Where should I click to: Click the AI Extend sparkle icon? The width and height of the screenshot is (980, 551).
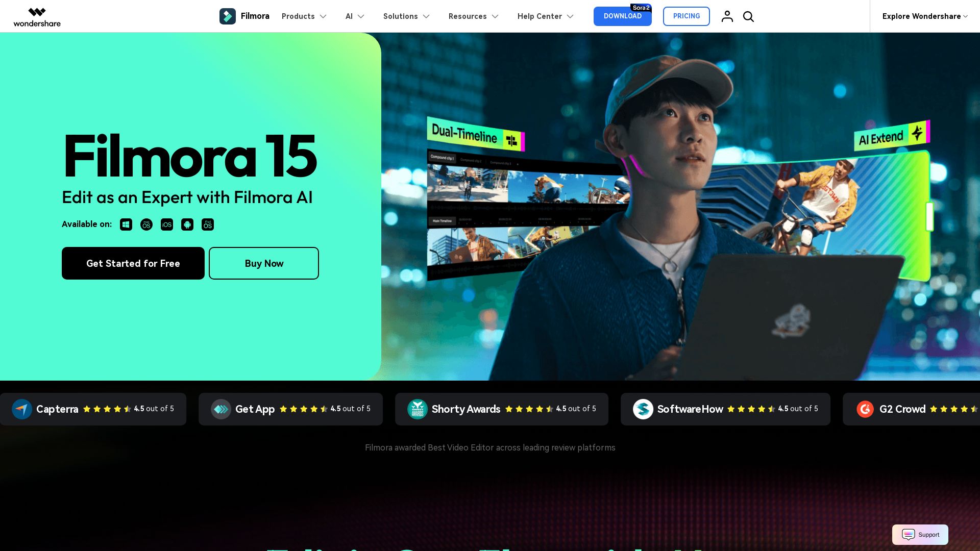click(x=917, y=133)
